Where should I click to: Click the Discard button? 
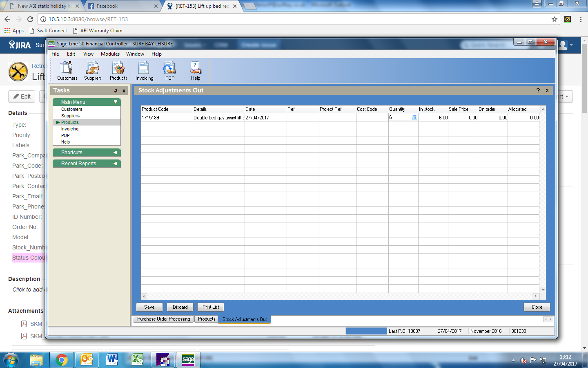tap(180, 307)
